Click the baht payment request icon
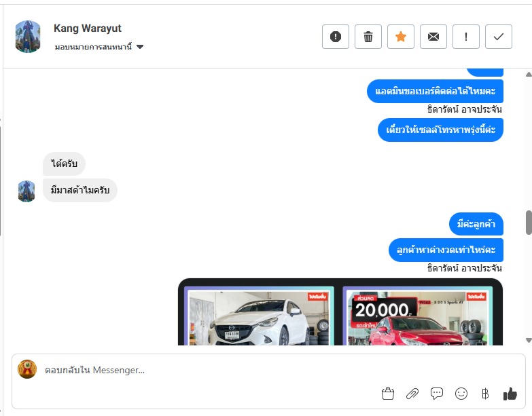The image size is (532, 416). click(x=485, y=394)
